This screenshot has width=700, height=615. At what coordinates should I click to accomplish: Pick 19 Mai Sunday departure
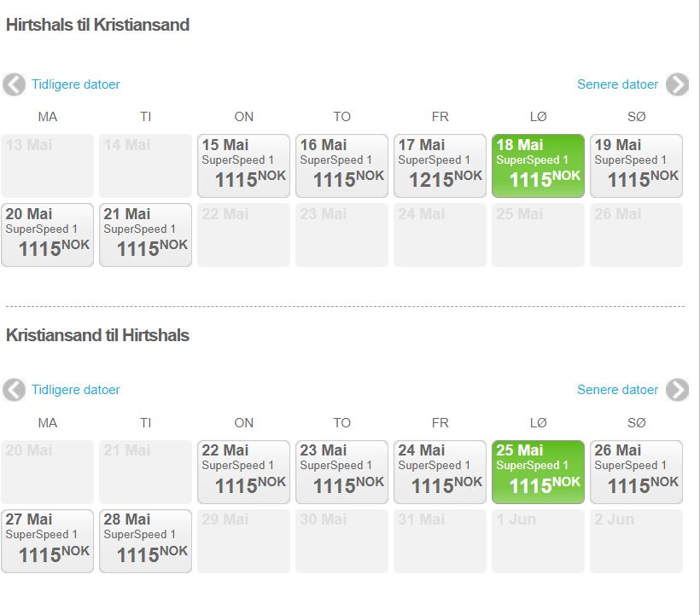pyautogui.click(x=636, y=165)
